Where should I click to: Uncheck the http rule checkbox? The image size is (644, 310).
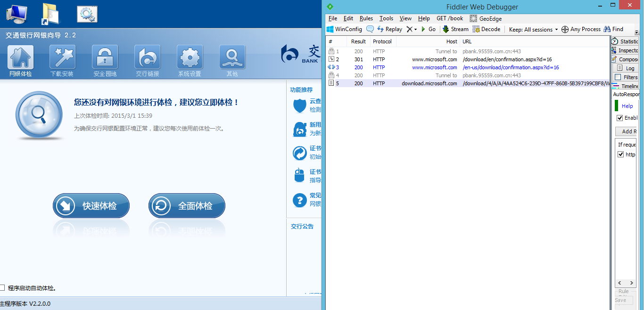click(x=620, y=155)
